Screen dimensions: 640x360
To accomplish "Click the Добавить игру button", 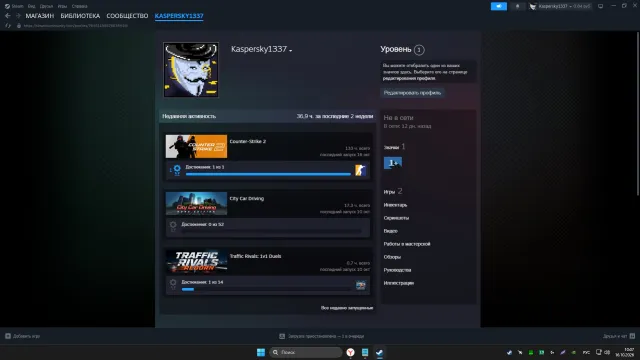I will coord(22,336).
